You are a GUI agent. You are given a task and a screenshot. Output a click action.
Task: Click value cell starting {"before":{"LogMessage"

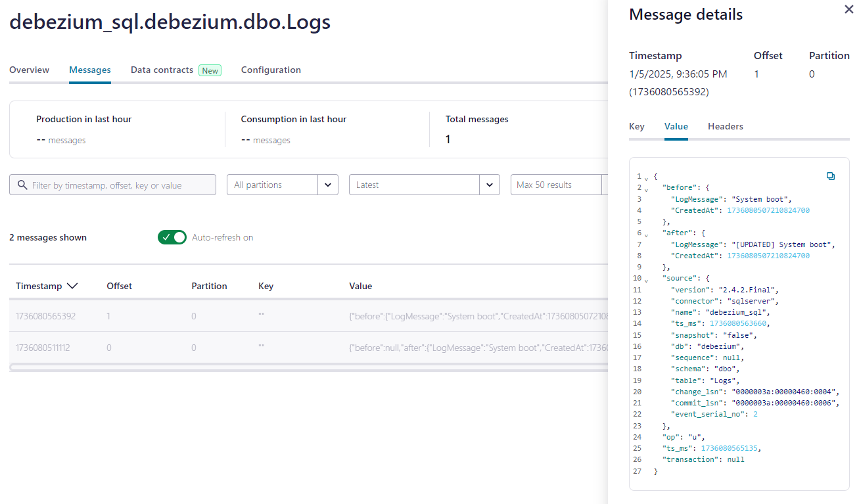point(478,316)
